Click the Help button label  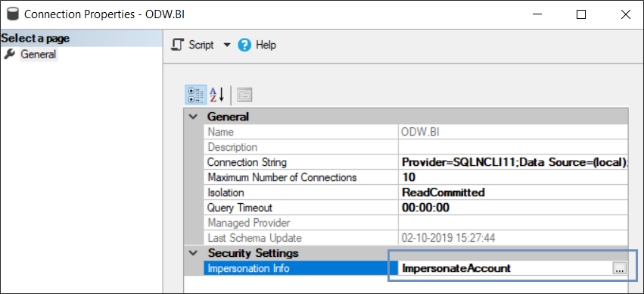[266, 45]
